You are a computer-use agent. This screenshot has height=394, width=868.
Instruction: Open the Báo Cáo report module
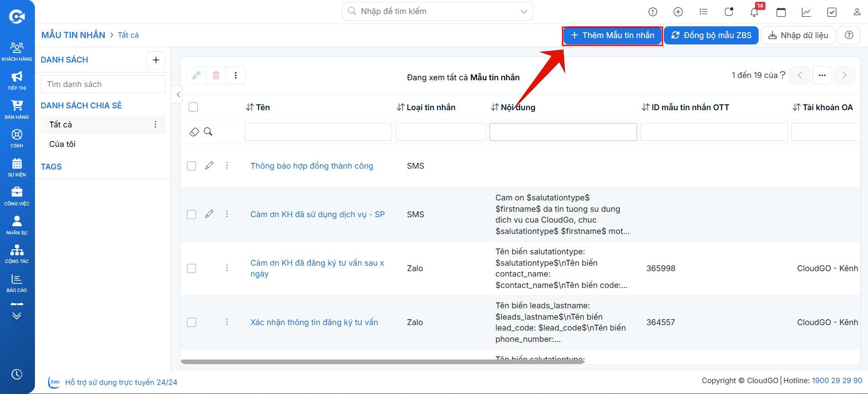click(x=17, y=283)
